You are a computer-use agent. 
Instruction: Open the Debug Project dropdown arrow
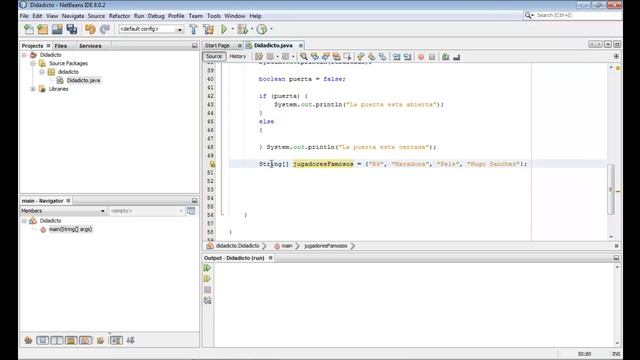click(251, 29)
